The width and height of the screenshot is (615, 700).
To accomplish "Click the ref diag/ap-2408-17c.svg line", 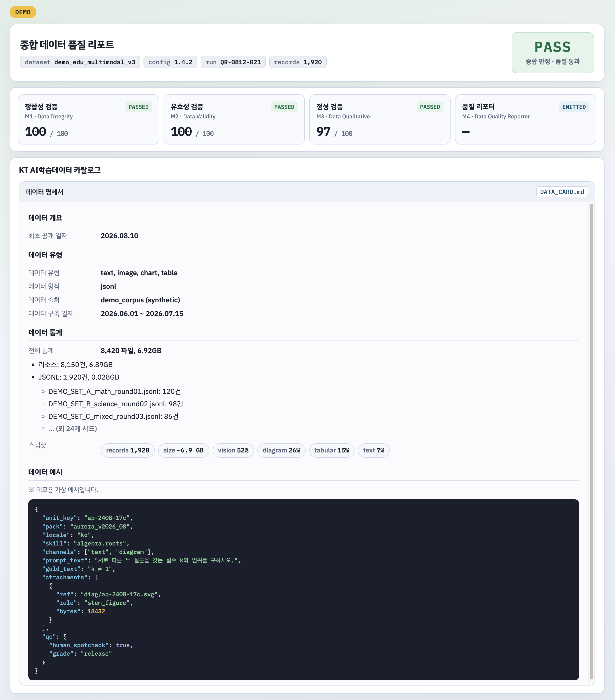I will click(109, 594).
